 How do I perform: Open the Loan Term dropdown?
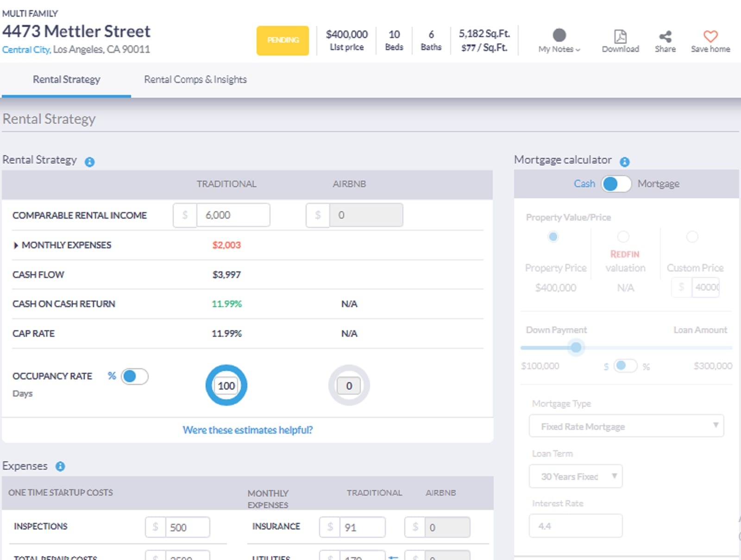click(x=575, y=476)
